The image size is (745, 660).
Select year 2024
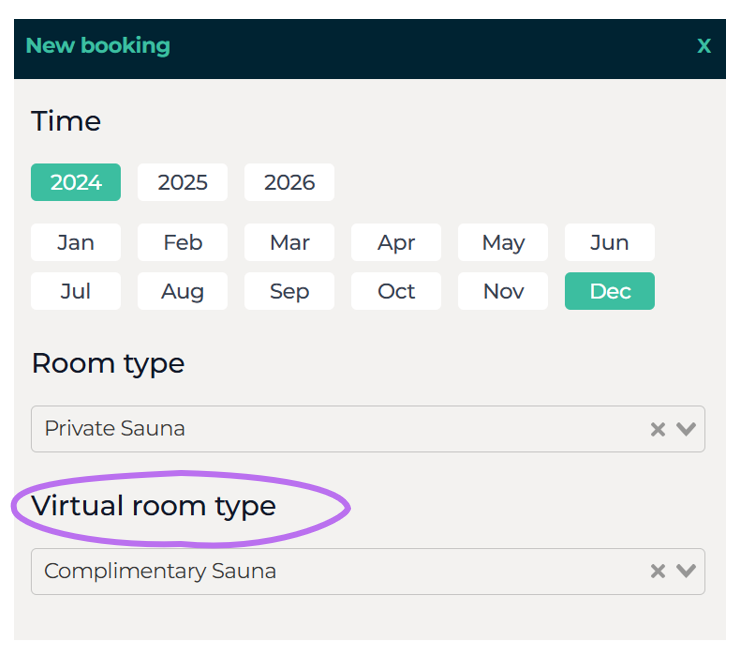(76, 182)
